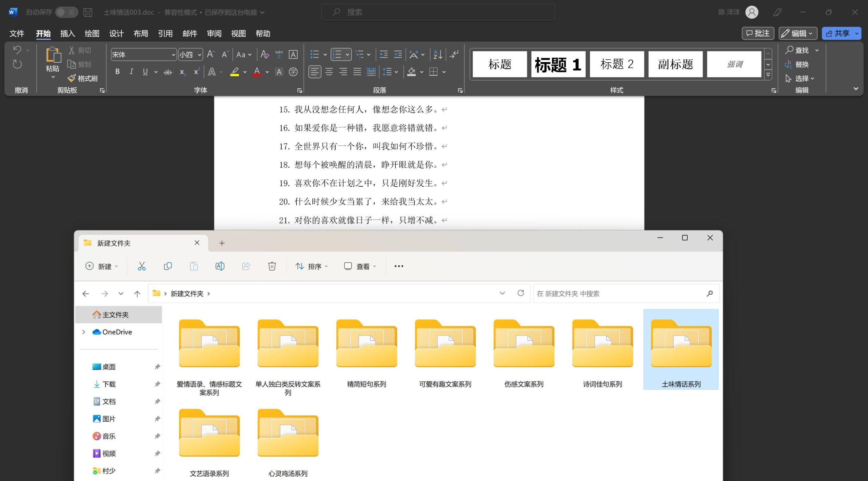Click the Sort (A-Z) icon in paragraph group
Screen dimensions: 868x481
pos(437,55)
